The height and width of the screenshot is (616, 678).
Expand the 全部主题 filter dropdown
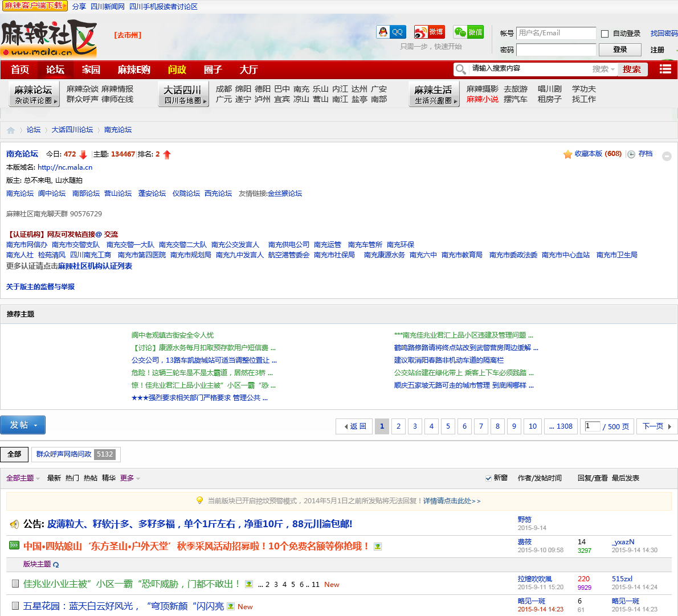(23, 478)
